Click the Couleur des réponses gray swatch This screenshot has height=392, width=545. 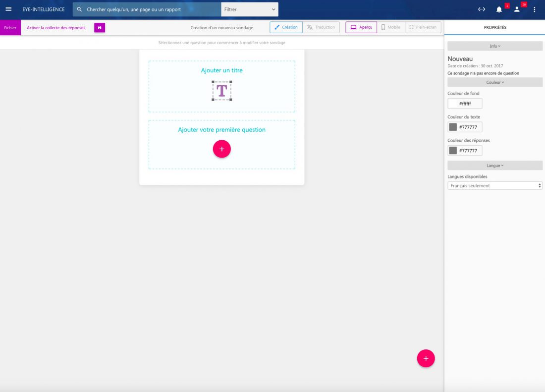453,151
